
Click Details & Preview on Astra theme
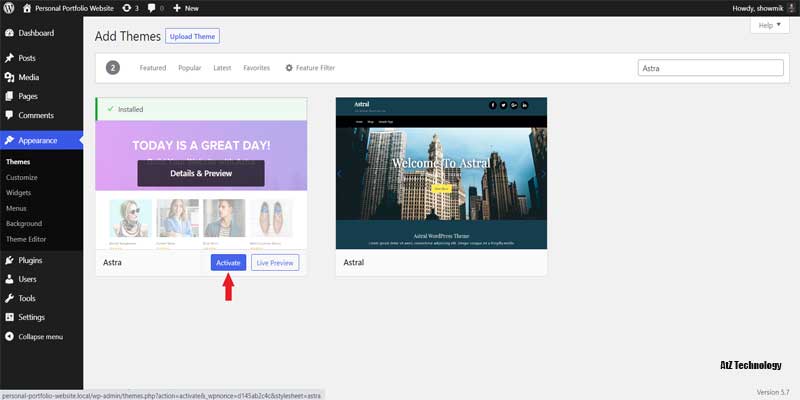coord(201,173)
